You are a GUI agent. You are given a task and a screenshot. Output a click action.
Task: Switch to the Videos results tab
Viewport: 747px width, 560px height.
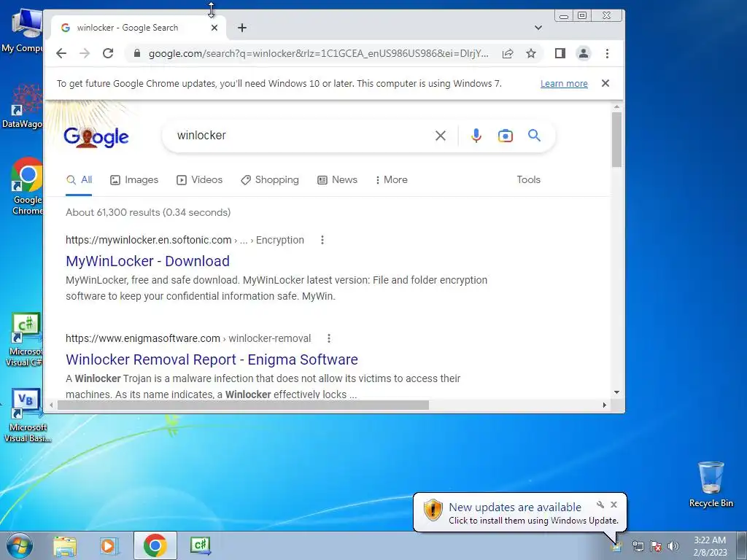tap(200, 180)
